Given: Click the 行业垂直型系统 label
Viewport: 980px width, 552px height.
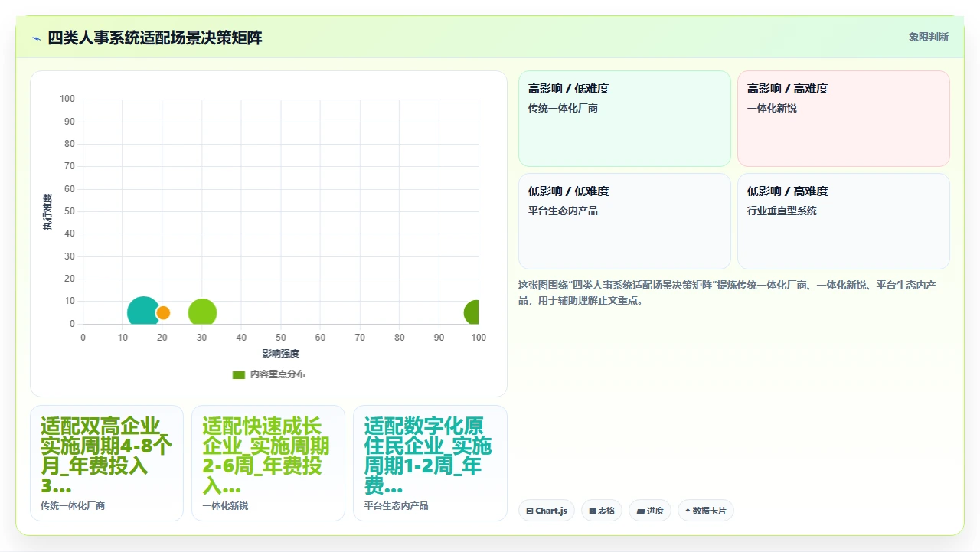Looking at the screenshot, I should click(x=782, y=211).
